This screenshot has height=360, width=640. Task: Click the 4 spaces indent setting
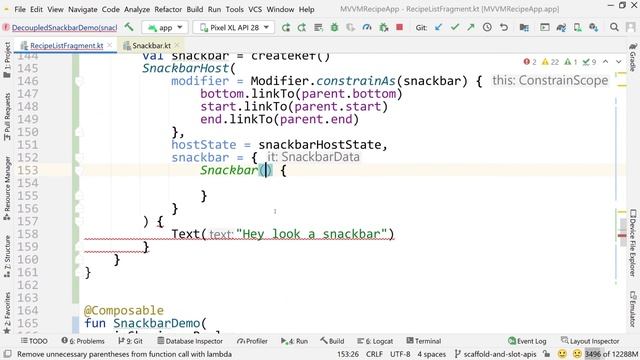[431, 354]
